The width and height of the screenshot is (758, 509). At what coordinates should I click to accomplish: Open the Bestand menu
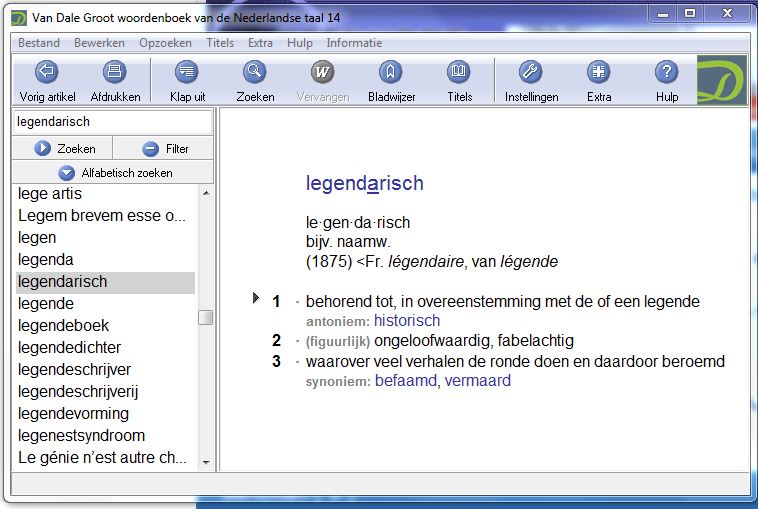click(x=39, y=43)
